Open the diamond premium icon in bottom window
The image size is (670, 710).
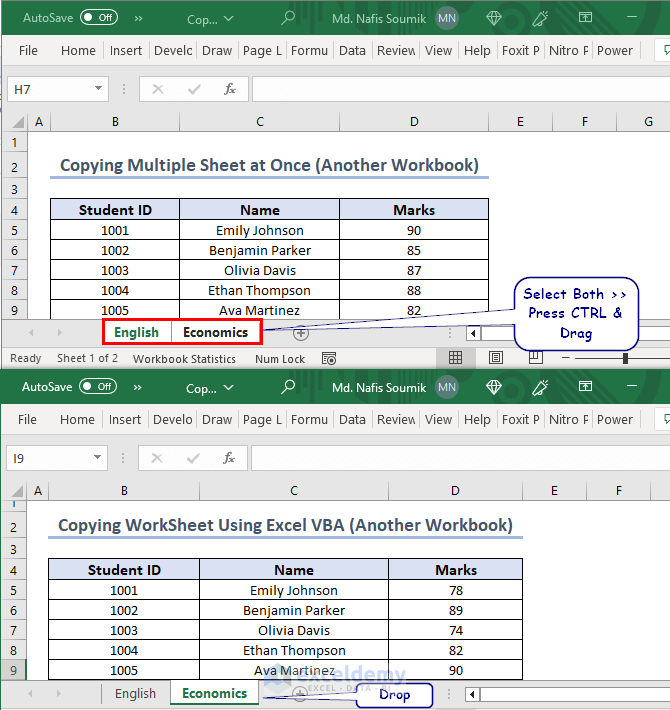point(494,387)
